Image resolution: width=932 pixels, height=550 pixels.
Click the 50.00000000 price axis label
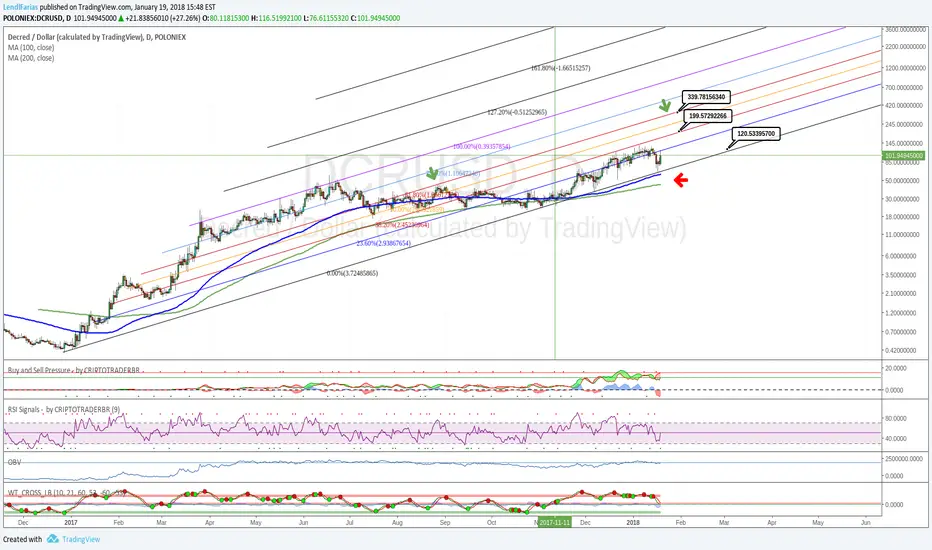[x=903, y=181]
